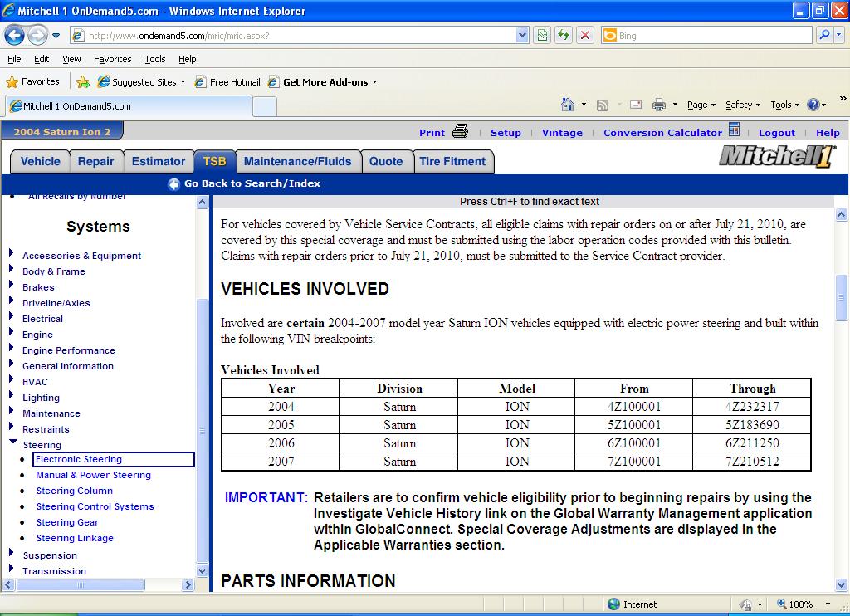Open the Conversion Calculator icon
This screenshot has height=616, width=850.
(734, 130)
